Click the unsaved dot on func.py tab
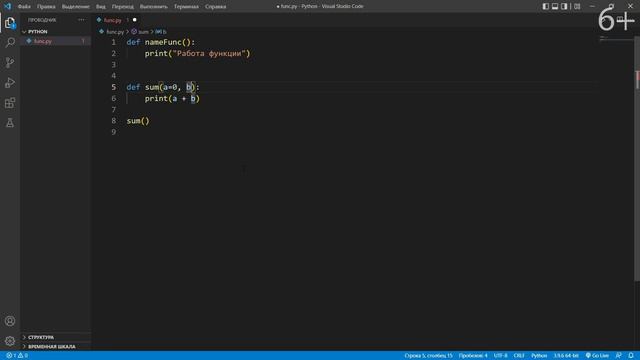Viewport: 640px width, 360px height. click(134, 20)
